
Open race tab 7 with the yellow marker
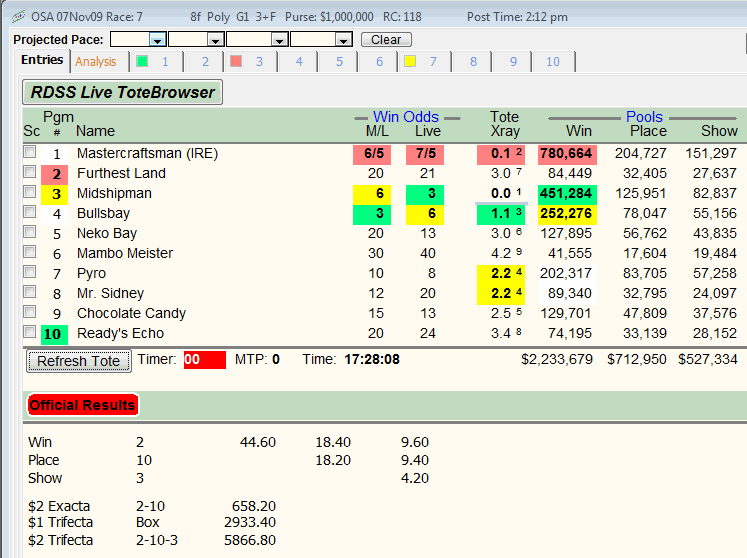click(424, 61)
